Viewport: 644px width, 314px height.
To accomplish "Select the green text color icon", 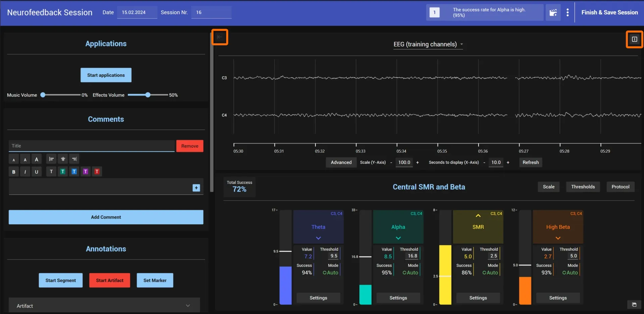I will 63,171.
